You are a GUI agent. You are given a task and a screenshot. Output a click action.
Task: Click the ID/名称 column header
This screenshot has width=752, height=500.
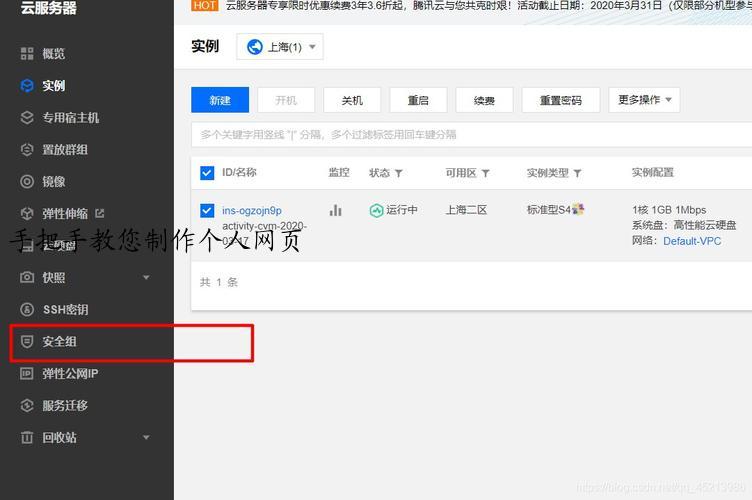pos(239,173)
